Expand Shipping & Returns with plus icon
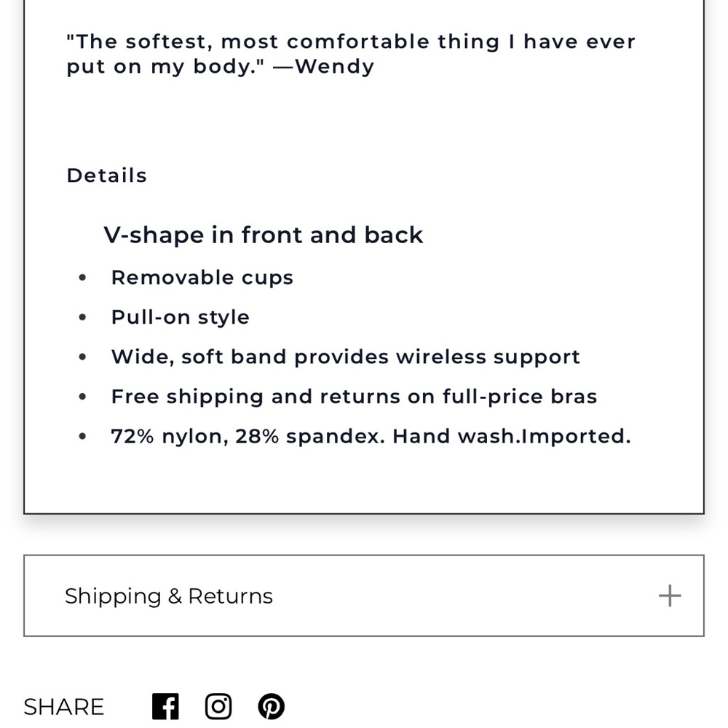 click(x=669, y=596)
